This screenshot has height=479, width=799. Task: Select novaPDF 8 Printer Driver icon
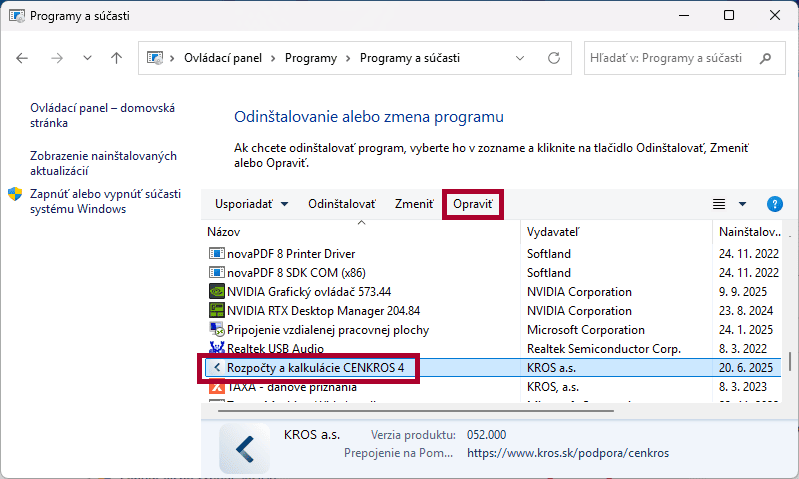coord(216,254)
